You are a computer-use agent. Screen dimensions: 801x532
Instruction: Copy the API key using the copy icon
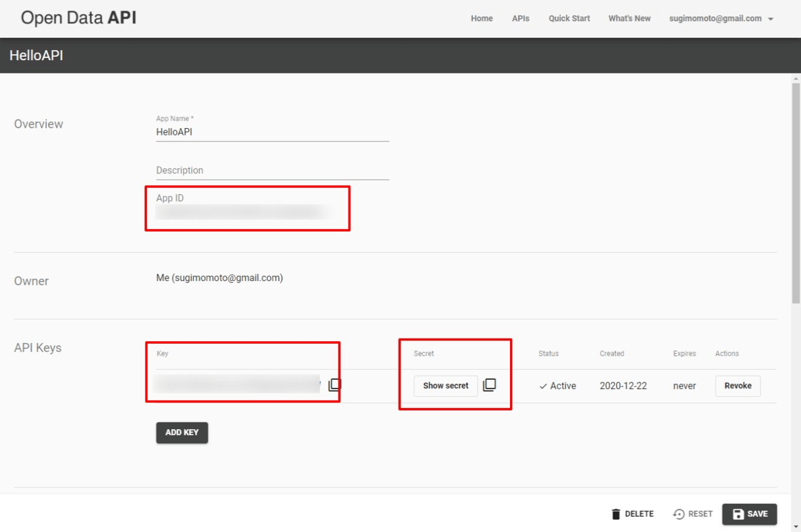(x=335, y=385)
